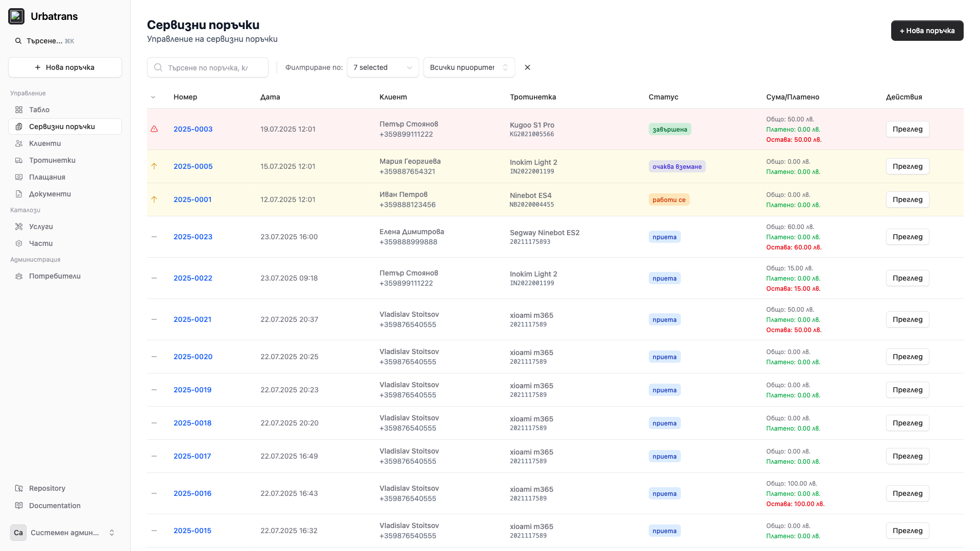Click the warning icon on order 2025-0003

155,129
